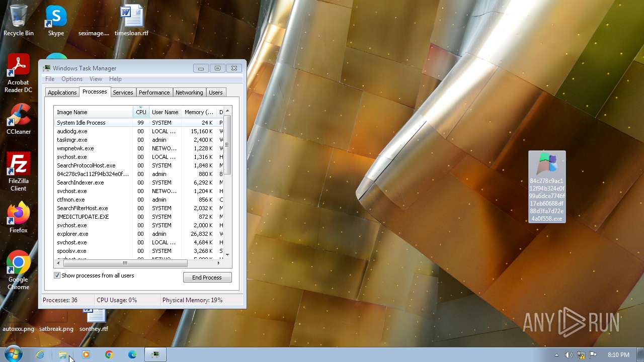Click the taskbar clock showing 8:10 PM

point(618,355)
